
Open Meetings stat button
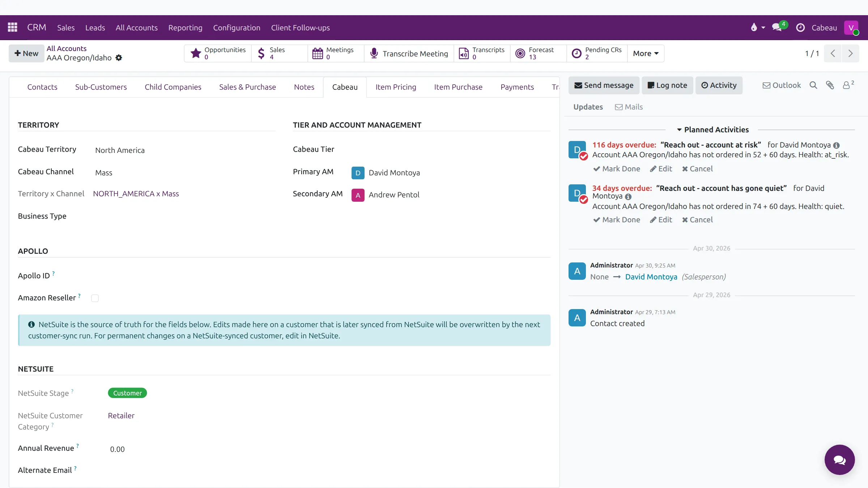(x=336, y=53)
